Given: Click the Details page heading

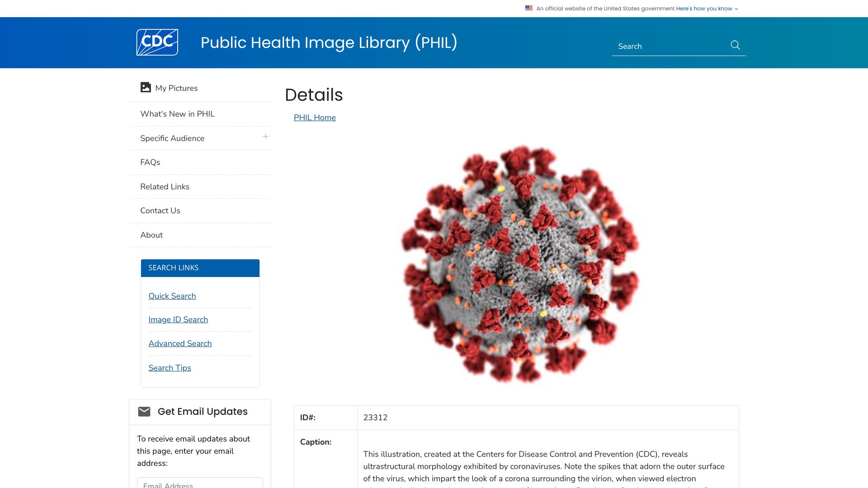Looking at the screenshot, I should coord(314,95).
